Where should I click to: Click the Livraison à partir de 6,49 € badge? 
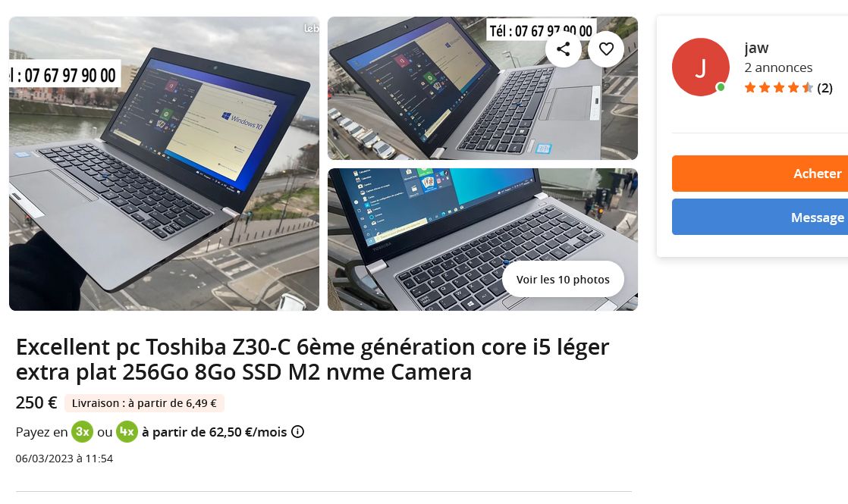tap(144, 403)
